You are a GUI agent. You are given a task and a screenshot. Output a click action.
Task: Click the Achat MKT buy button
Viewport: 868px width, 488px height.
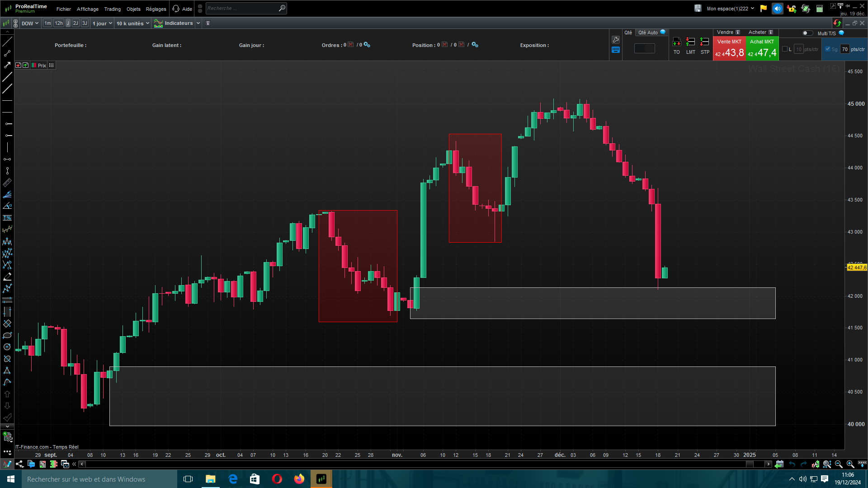tap(762, 48)
